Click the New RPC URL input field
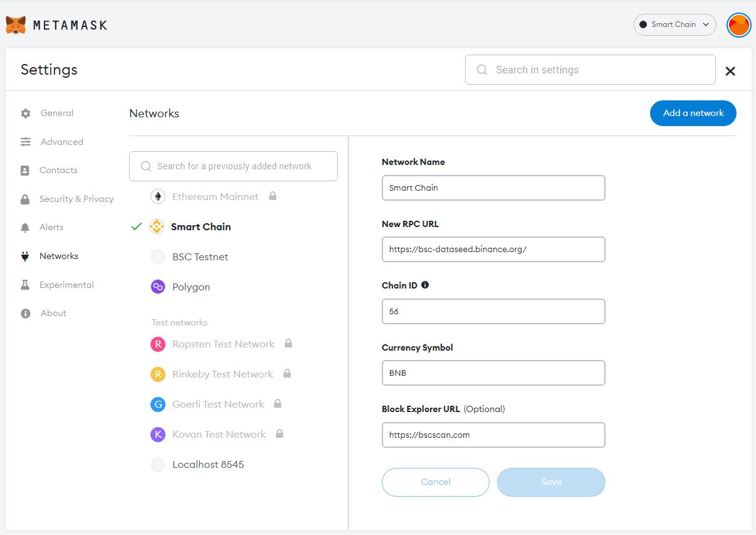Viewport: 756px width, 535px height. [493, 249]
